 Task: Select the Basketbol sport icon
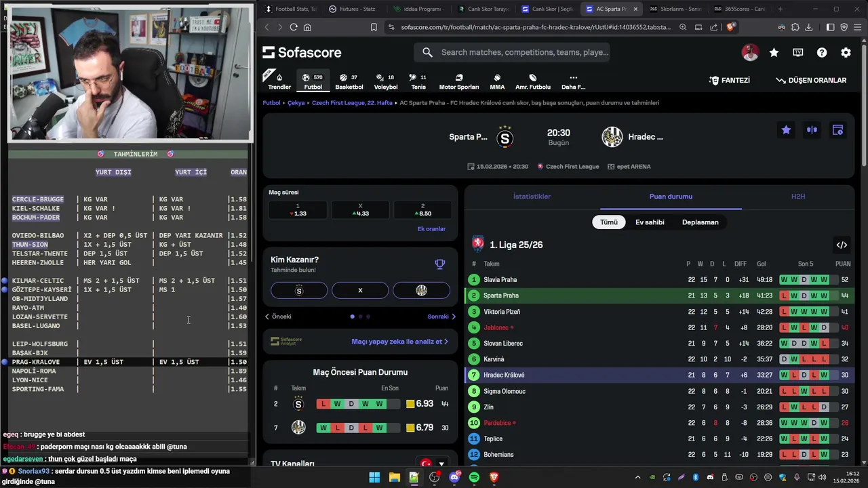point(349,81)
